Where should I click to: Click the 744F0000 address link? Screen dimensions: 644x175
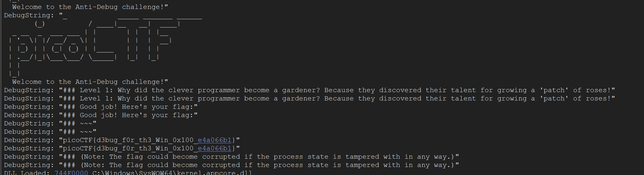tap(71, 173)
